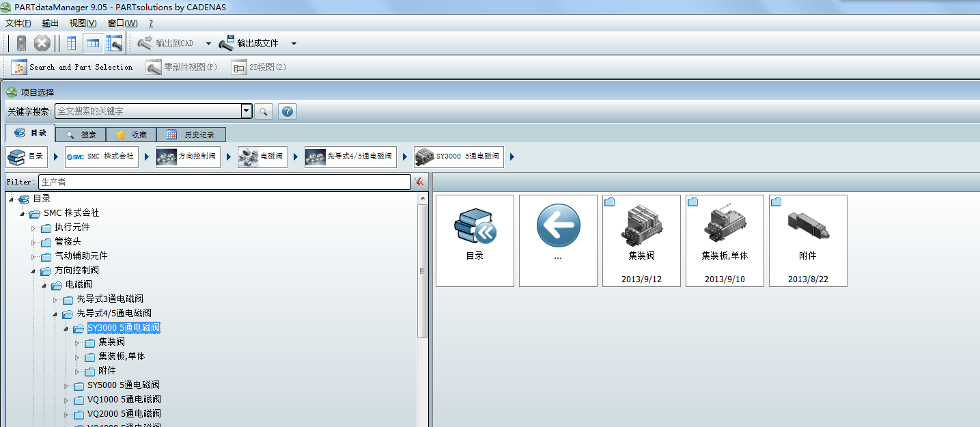Viewport: 980px width, 427px height.
Task: Open the keyword search history dropdown arrow
Action: click(x=247, y=111)
